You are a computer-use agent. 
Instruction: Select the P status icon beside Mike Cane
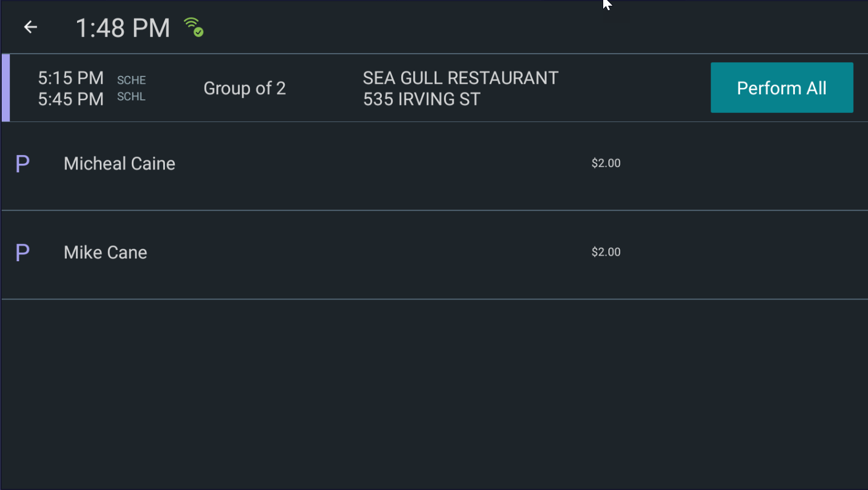pyautogui.click(x=22, y=252)
